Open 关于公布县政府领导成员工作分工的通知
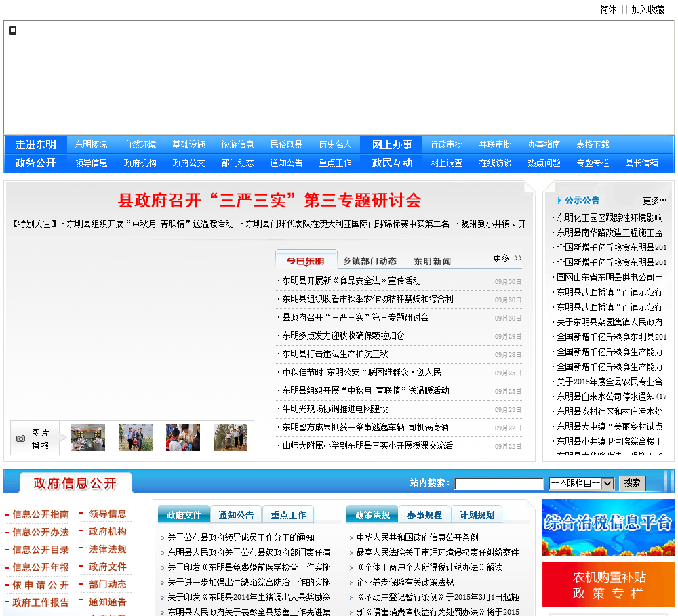The height and width of the screenshot is (616, 678). point(241,538)
